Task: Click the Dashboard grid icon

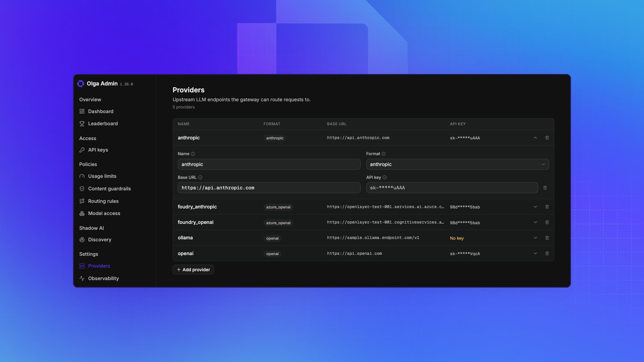Action: (82, 111)
